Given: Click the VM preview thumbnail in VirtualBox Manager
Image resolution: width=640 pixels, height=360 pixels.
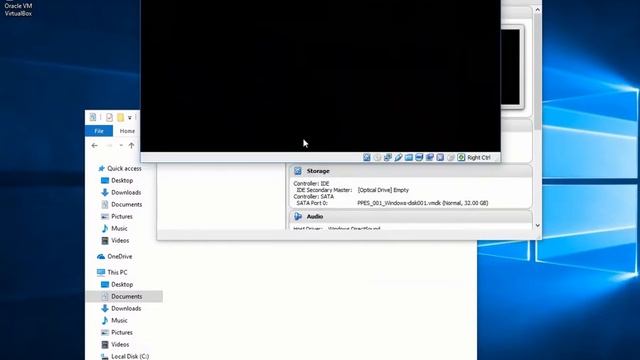Looking at the screenshot, I should [512, 67].
